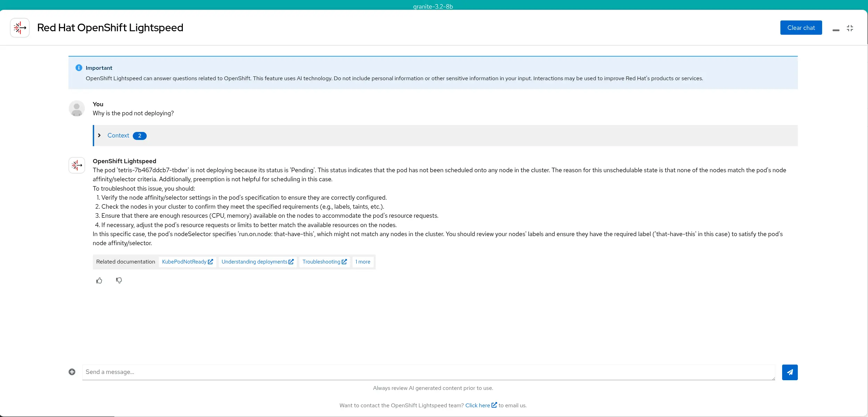868x417 pixels.
Task: Open the Context label to view attachments
Action: pos(118,135)
